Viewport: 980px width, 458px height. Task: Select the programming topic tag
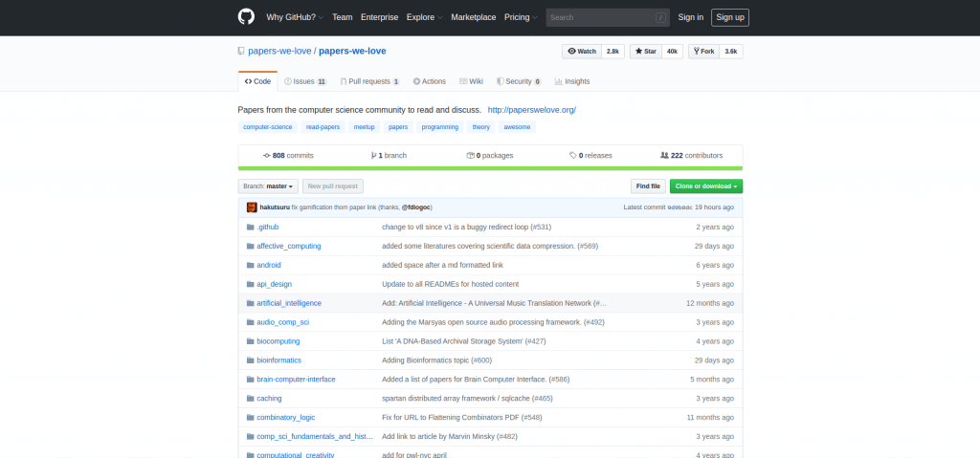click(440, 127)
